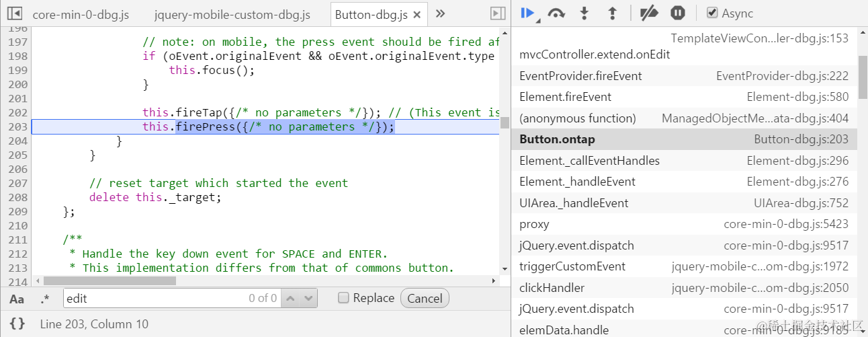Screen dimensions: 868x337
Task: Select the Button.ontap call frame
Action: [x=684, y=139]
